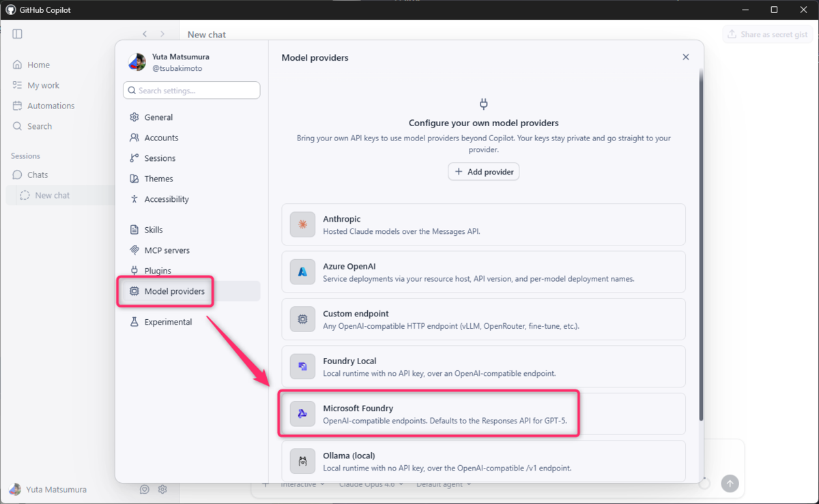Open MCP servers settings
The height and width of the screenshot is (504, 819).
click(192, 250)
